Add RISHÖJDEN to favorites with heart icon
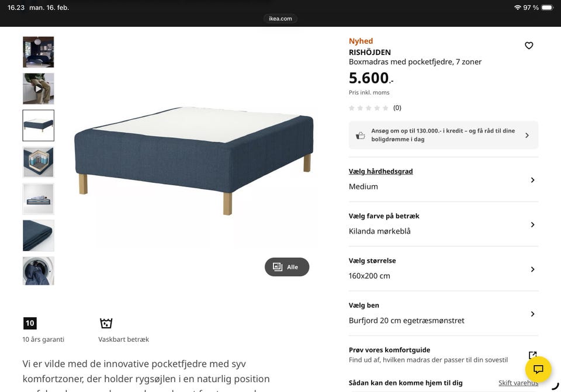Screen dimensions: 561x392 pyautogui.click(x=529, y=46)
